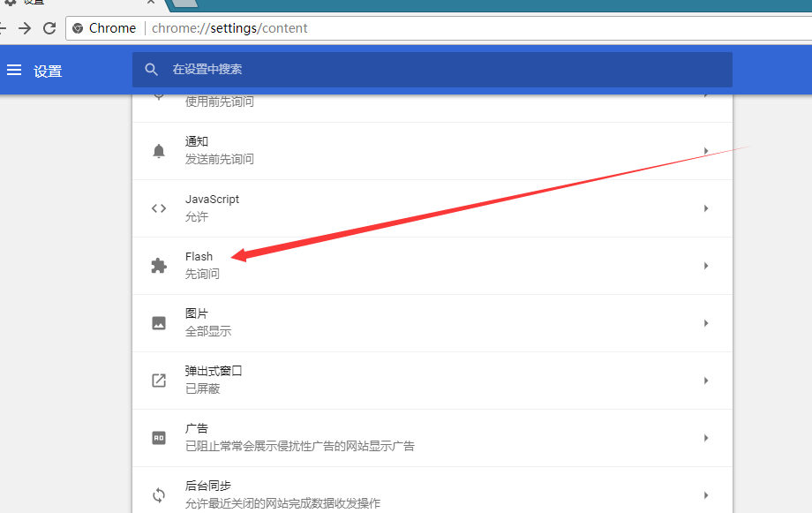
Task: Click the 图片 picture icon
Action: pos(159,323)
